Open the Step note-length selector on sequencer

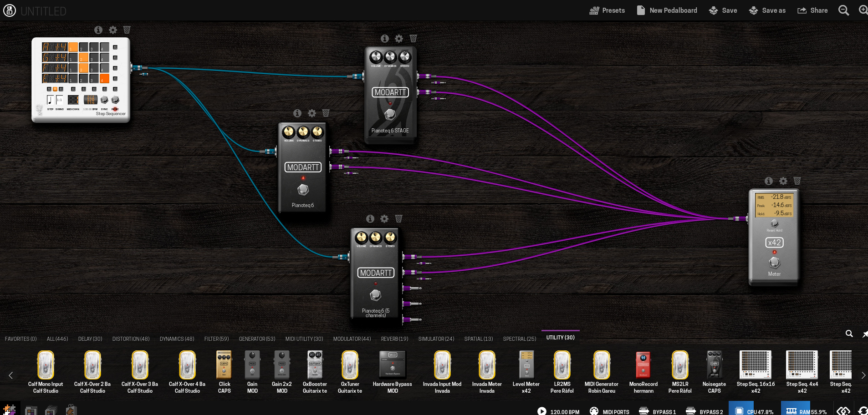(50, 100)
